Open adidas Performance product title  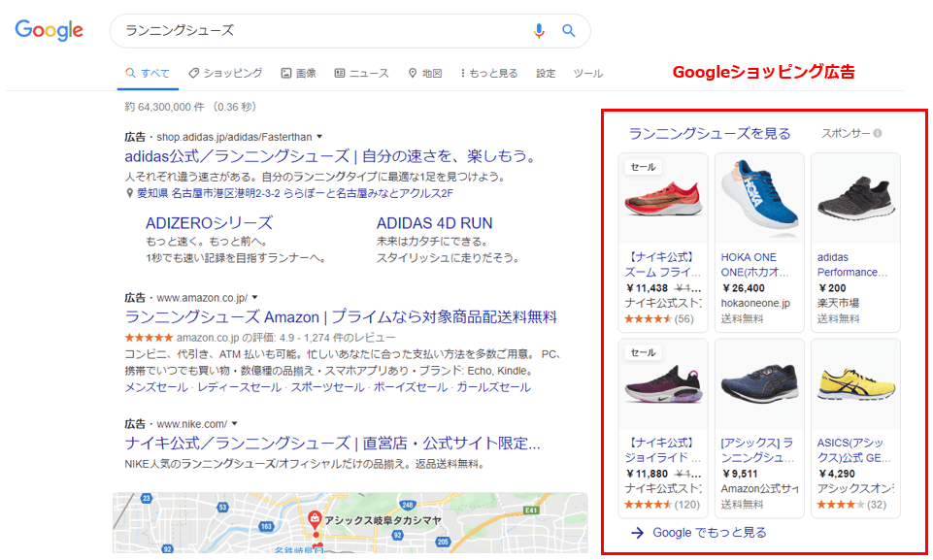852,265
